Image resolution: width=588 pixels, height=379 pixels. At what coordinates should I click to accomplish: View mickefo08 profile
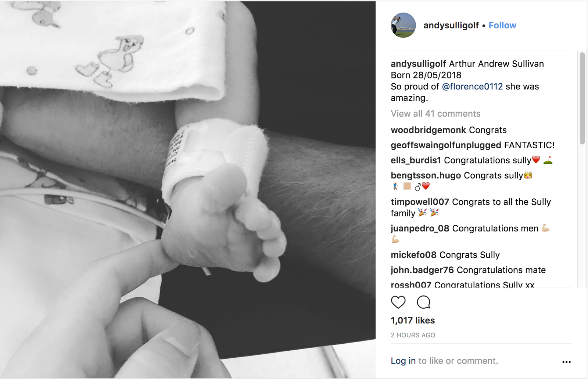coord(413,255)
